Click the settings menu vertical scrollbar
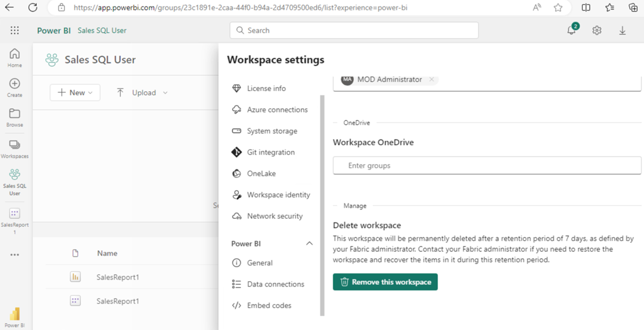The image size is (644, 330). [x=322, y=205]
